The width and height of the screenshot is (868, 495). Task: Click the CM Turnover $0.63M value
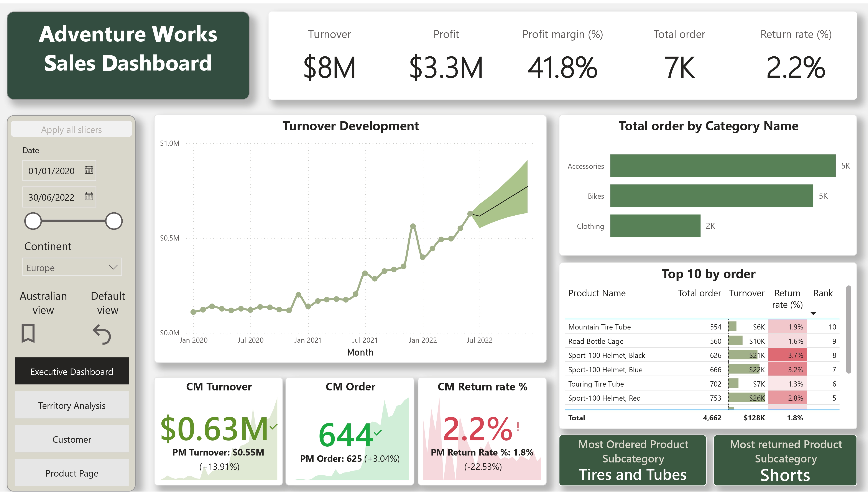[x=215, y=429]
